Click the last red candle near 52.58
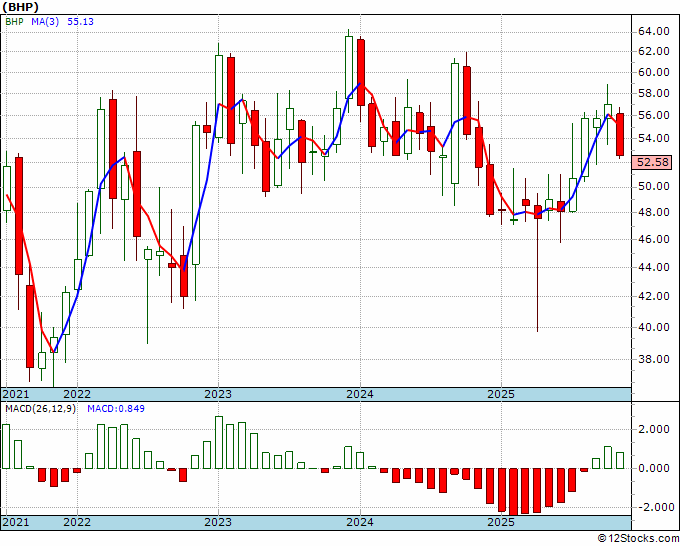Viewport: 680px width, 546px height. coord(620,134)
